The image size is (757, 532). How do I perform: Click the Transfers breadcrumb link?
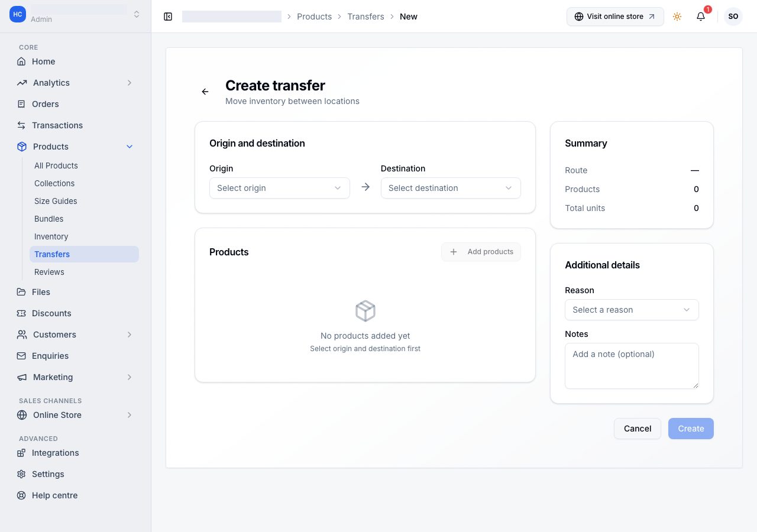tap(365, 17)
